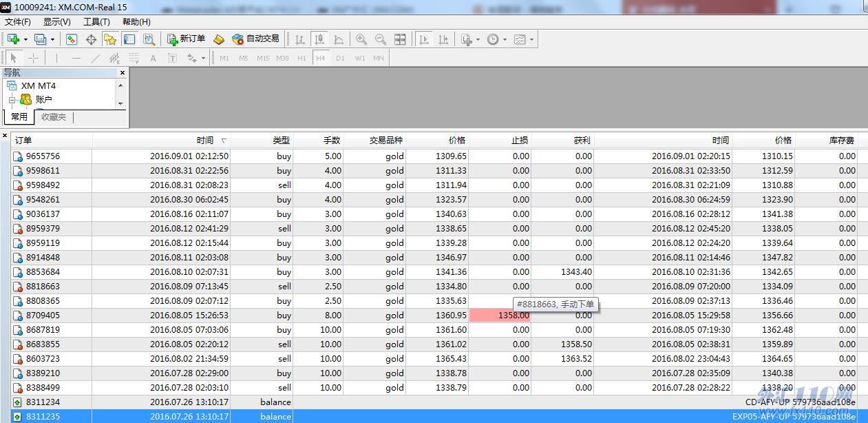Expand the profiles dropdown arrow

pyautogui.click(x=52, y=39)
